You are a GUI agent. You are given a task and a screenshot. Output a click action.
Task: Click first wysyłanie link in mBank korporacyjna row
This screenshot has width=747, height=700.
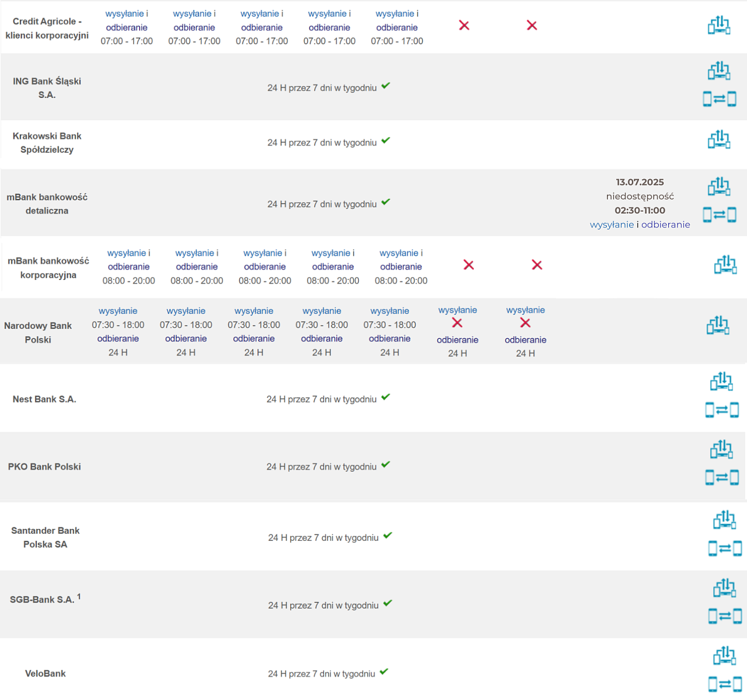pyautogui.click(x=126, y=253)
